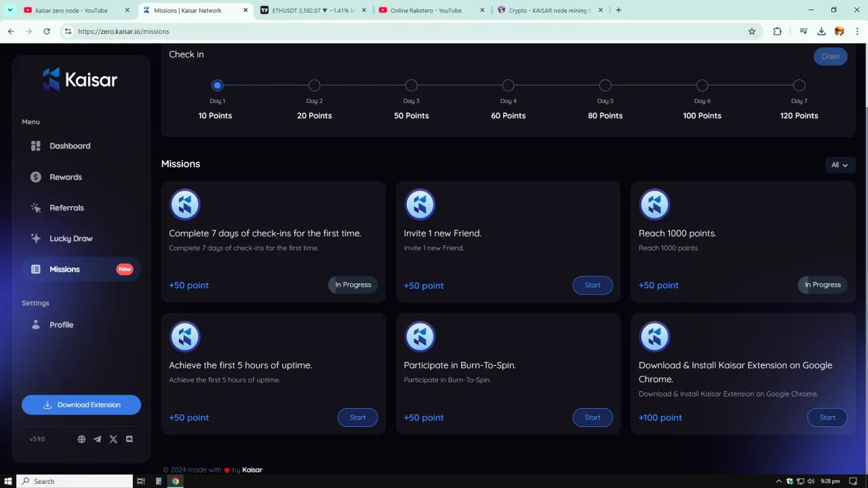868x488 pixels.
Task: Open the Kaisar website globe icon
Action: (81, 439)
